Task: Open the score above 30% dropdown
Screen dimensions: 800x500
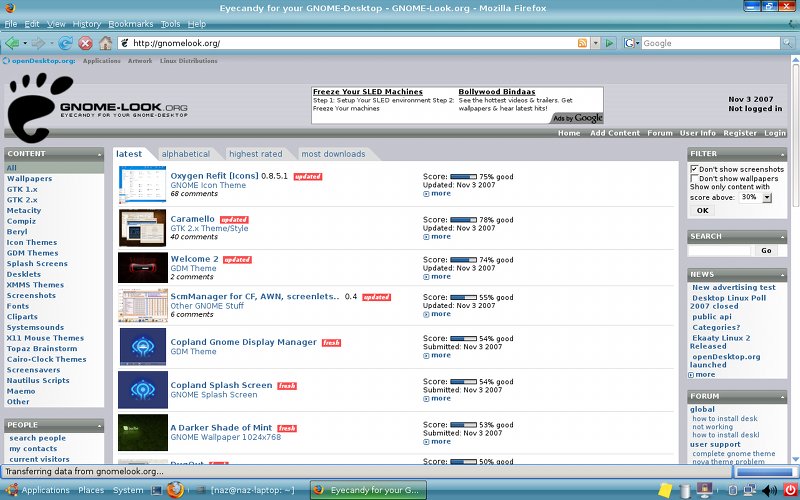Action: pyautogui.click(x=756, y=197)
